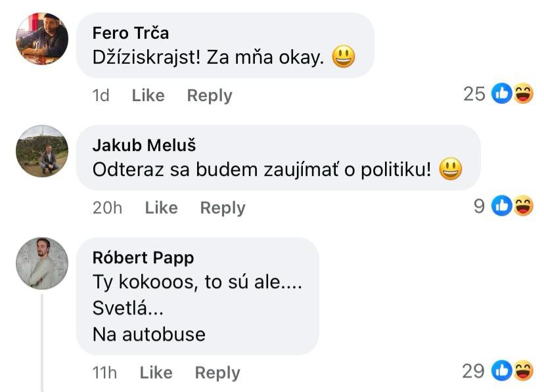
Task: Click Róbert Papp's profile picture
Action: (x=42, y=263)
